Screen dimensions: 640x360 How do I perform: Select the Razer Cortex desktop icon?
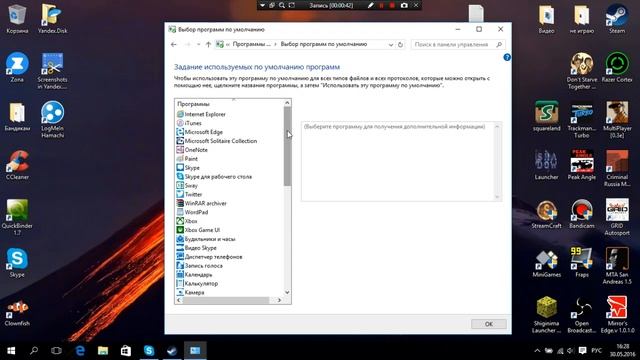point(617,67)
